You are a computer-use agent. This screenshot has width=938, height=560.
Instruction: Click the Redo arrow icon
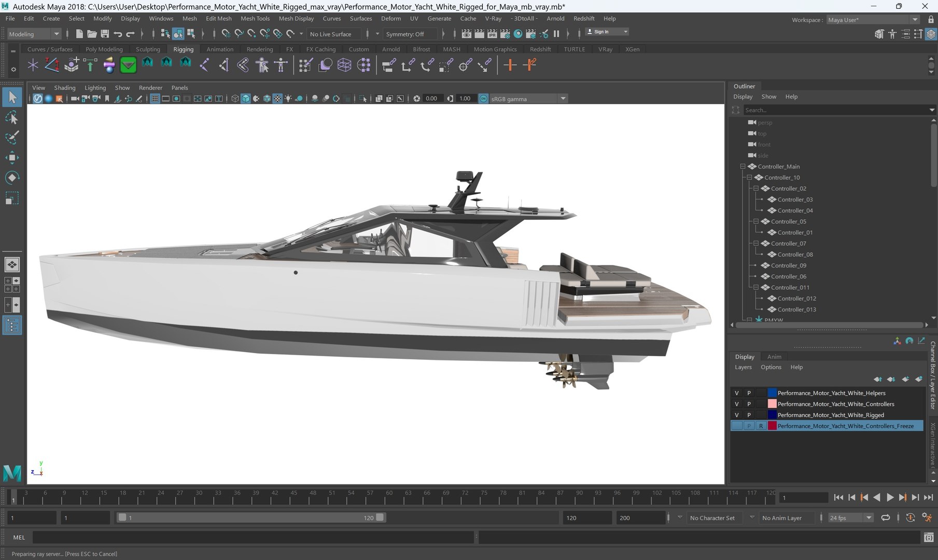click(x=130, y=34)
